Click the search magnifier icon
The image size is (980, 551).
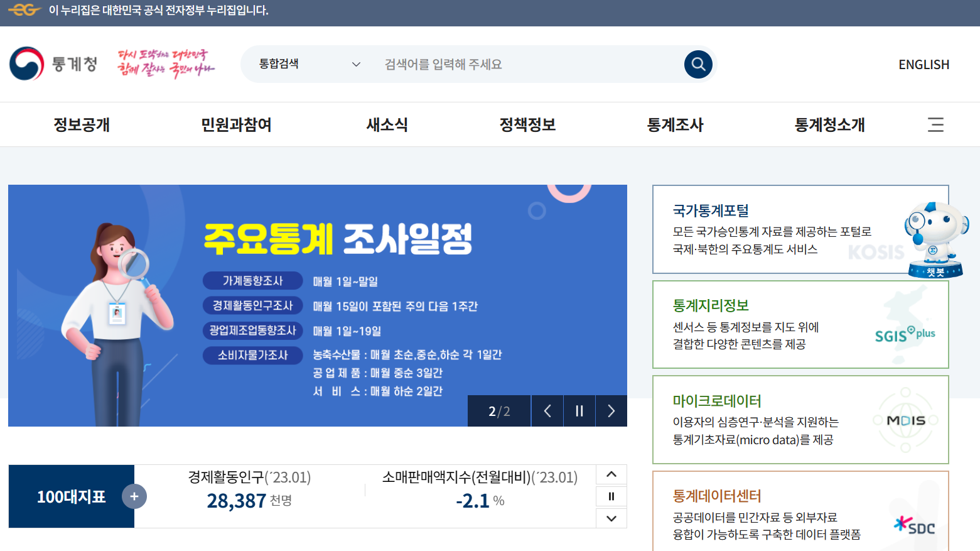coord(698,63)
